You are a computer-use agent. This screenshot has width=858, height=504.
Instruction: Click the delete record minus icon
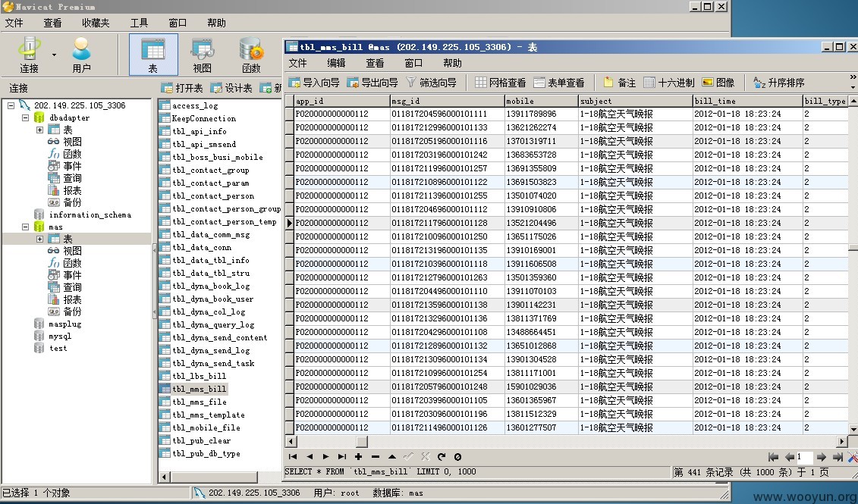(x=376, y=457)
